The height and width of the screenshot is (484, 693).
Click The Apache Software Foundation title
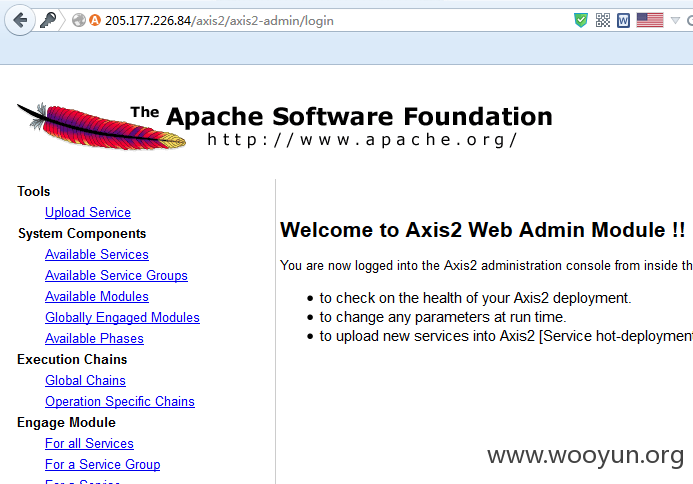pos(341,116)
